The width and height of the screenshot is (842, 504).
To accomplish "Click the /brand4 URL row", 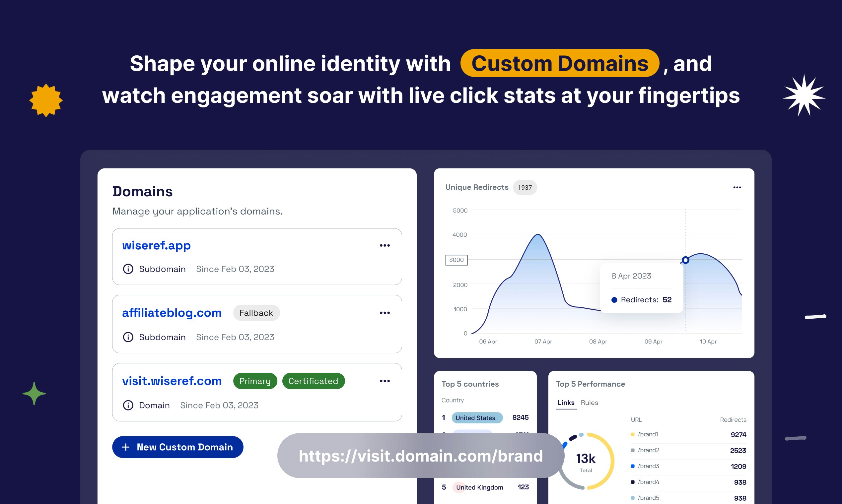I will (x=688, y=482).
